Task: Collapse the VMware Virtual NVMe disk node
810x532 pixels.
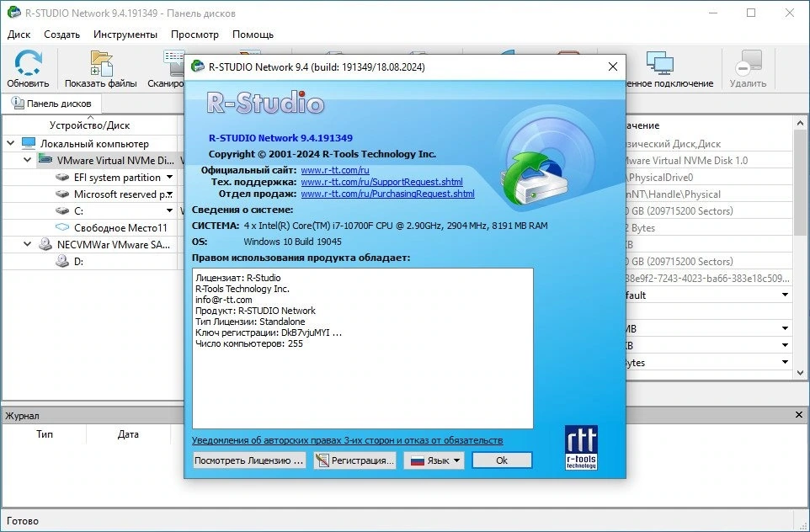Action: pos(28,160)
